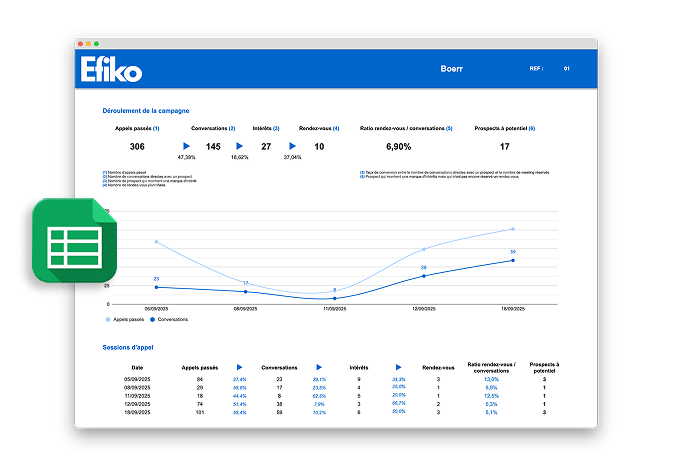Open the Sessions d'appel section heading
Screen dimensions: 673x467
(130, 347)
